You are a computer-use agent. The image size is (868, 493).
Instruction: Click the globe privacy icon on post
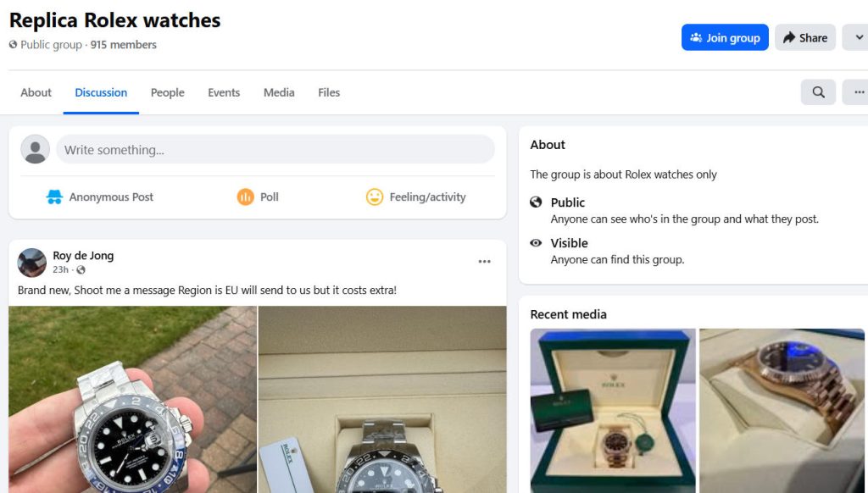click(x=81, y=270)
